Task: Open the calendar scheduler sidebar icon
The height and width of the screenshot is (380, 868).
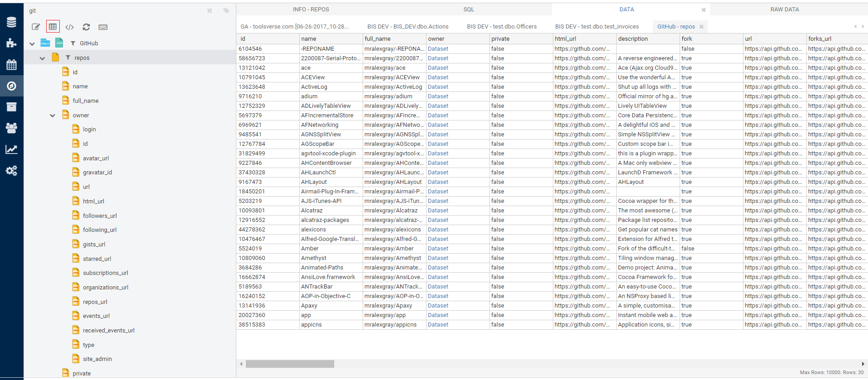Action: click(11, 64)
